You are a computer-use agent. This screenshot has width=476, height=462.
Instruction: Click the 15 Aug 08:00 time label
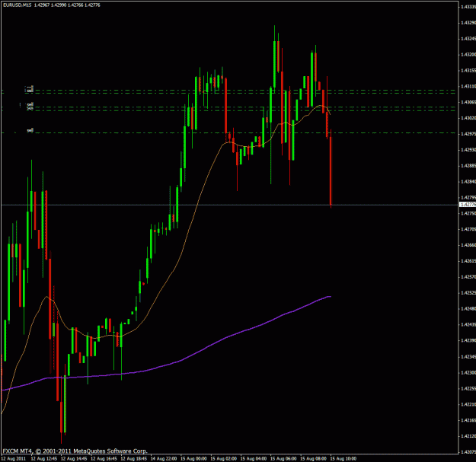314,458
